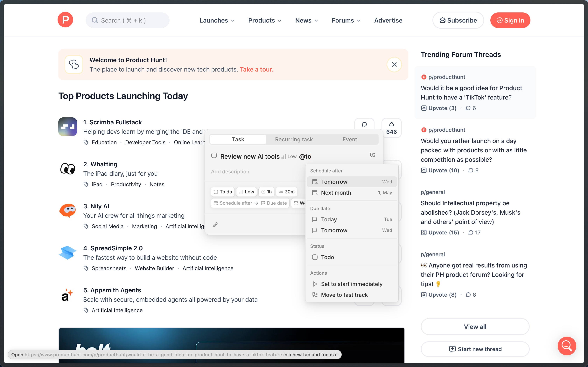Image resolution: width=588 pixels, height=367 pixels.
Task: Focus the Search input field
Action: coord(127,20)
